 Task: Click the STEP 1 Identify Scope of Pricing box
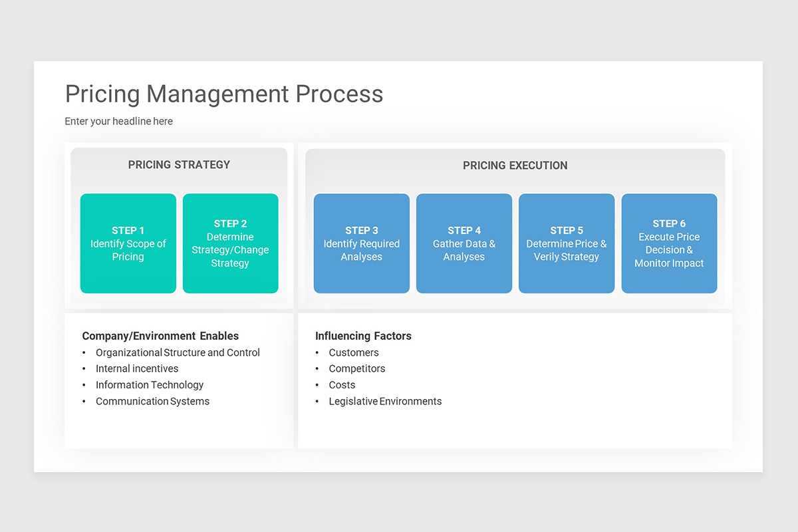128,243
